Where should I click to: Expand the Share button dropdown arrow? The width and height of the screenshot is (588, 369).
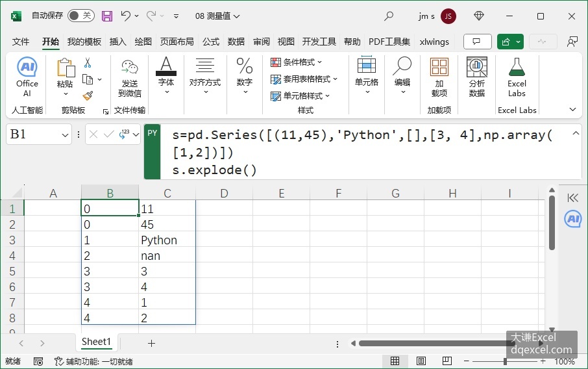pos(519,42)
